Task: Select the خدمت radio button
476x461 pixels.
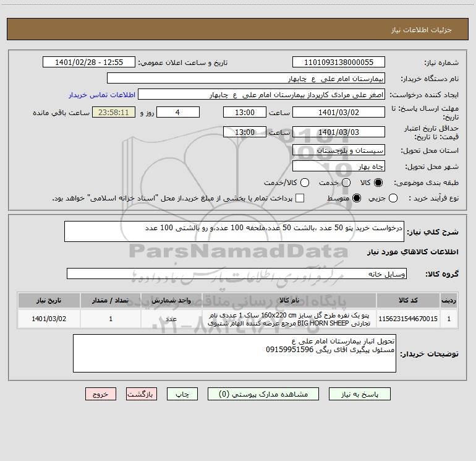Action: [x=346, y=183]
